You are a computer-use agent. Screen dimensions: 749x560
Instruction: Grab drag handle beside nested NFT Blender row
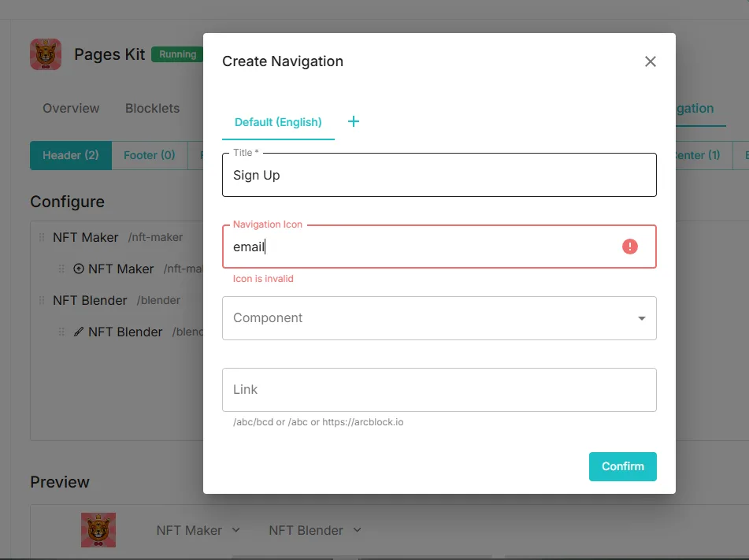[61, 332]
